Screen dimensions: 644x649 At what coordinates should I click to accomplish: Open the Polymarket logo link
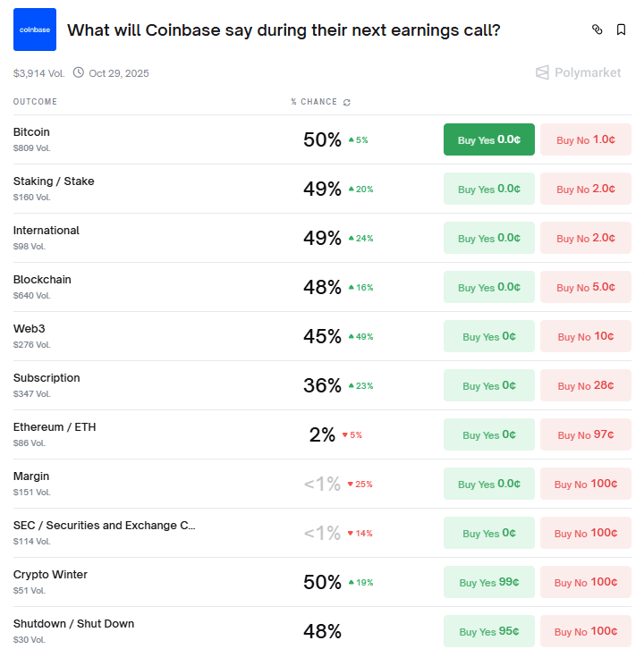click(x=578, y=72)
